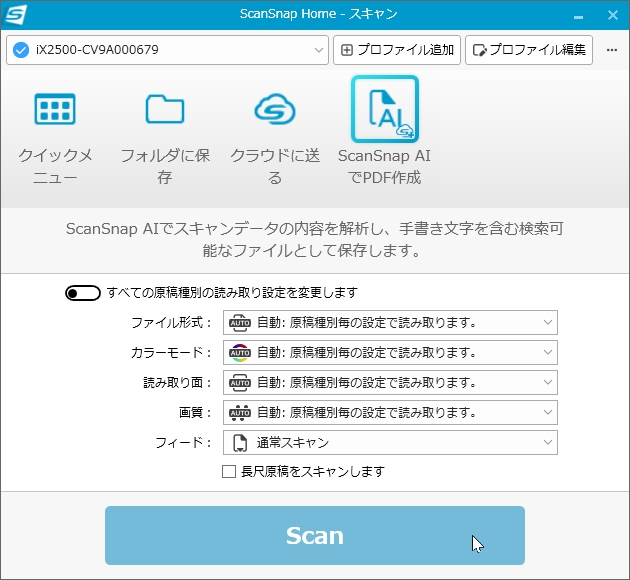This screenshot has height=580, width=630.
Task: Click the クイックメニュー label text
Action: click(x=55, y=166)
